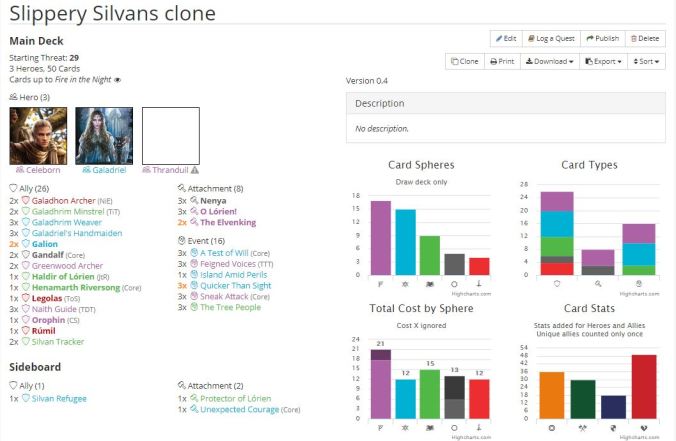Open the Download dropdown menu

[549, 61]
